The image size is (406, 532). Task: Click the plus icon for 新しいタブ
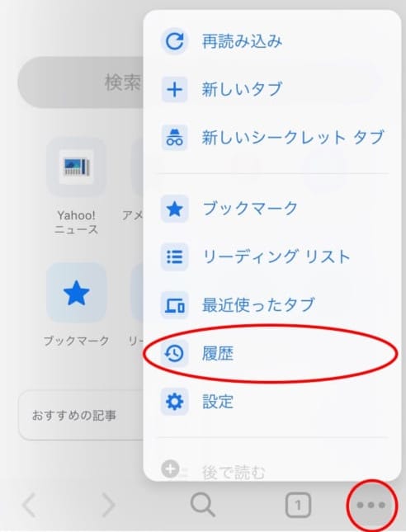(174, 90)
